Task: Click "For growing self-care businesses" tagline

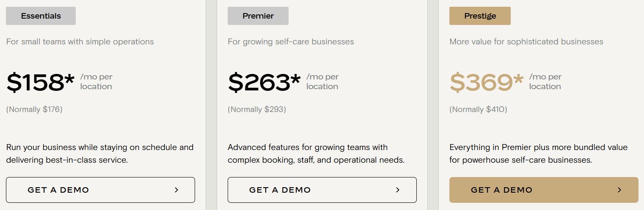Action: (291, 42)
